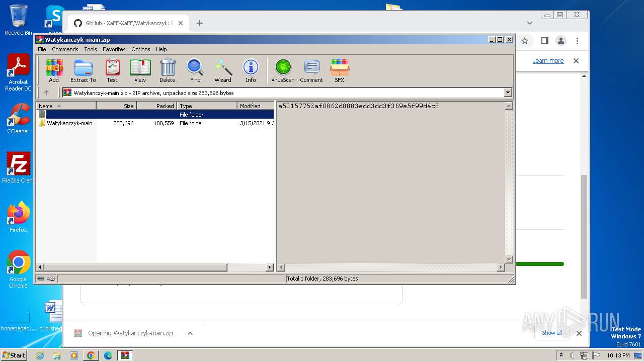The width and height of the screenshot is (644, 362).
Task: Run the Test archive tool
Action: tap(112, 71)
